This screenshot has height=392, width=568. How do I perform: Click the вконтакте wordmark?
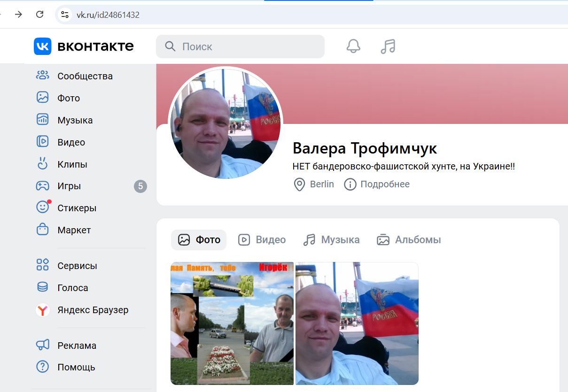pos(95,46)
